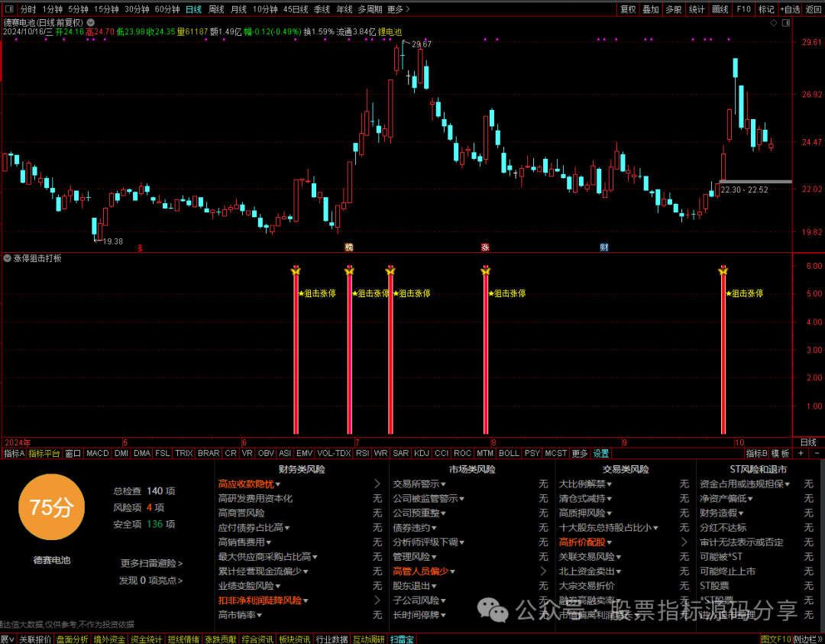Click the 75分 score circle
Viewport: 825px width, 644px height.
(51, 507)
